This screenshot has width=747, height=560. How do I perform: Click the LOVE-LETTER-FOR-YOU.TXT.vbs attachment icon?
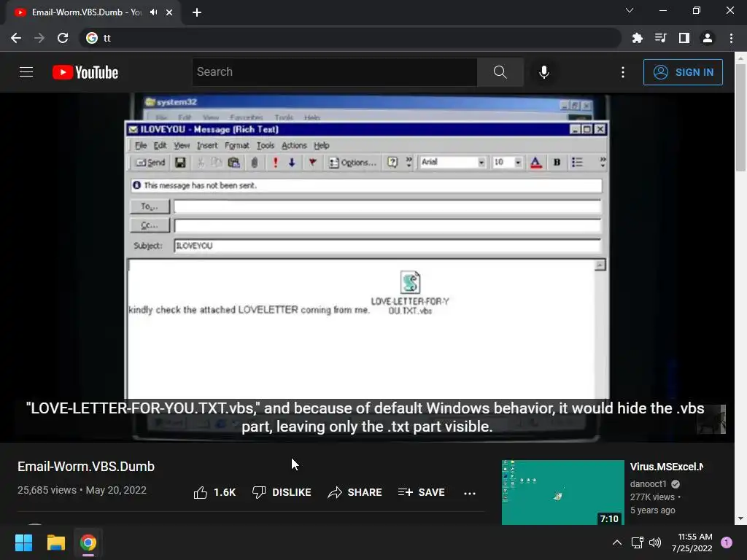(x=410, y=282)
